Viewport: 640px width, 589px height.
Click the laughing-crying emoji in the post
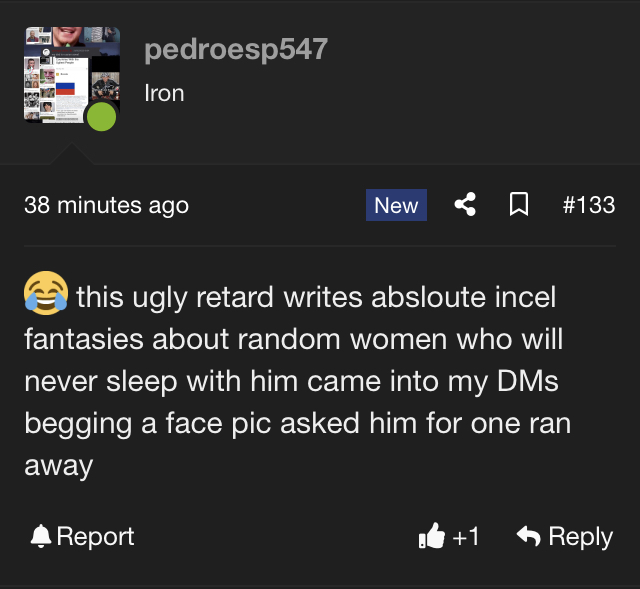[46, 293]
